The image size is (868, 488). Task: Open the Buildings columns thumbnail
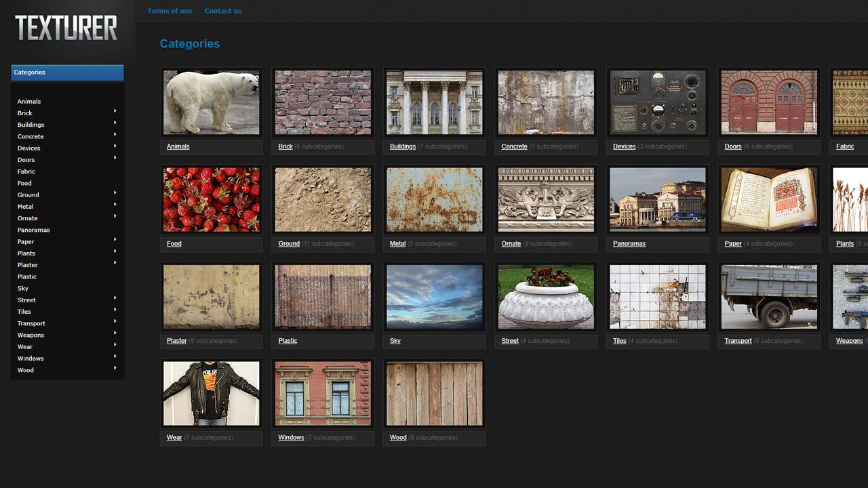pyautogui.click(x=435, y=102)
